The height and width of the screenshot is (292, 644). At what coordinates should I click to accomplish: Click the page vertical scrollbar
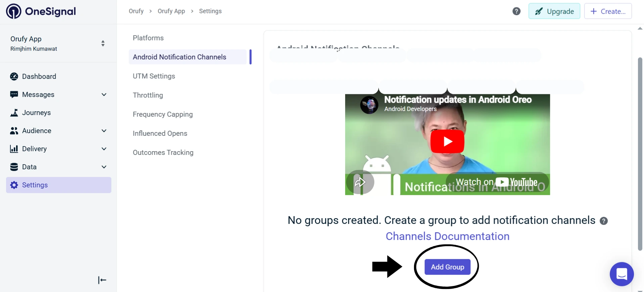click(640, 154)
